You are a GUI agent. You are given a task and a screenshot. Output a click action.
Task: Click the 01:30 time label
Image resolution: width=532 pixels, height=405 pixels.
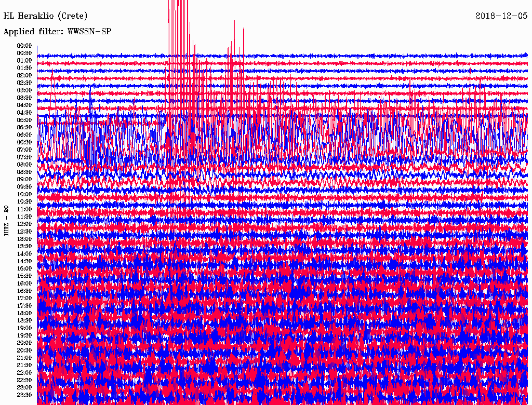[24, 68]
